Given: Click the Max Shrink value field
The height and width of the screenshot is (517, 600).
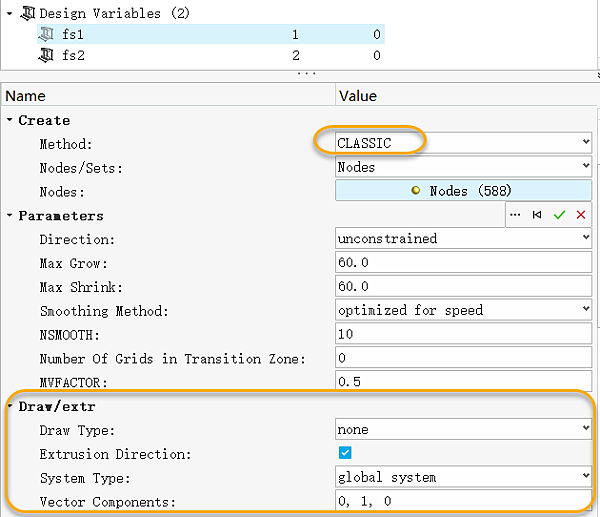Looking at the screenshot, I should pyautogui.click(x=463, y=286).
